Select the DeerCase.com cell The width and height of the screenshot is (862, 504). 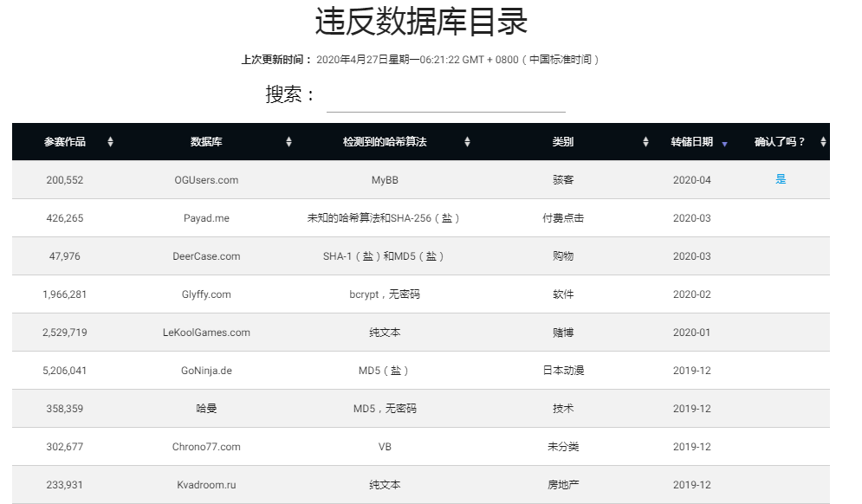[x=206, y=256]
